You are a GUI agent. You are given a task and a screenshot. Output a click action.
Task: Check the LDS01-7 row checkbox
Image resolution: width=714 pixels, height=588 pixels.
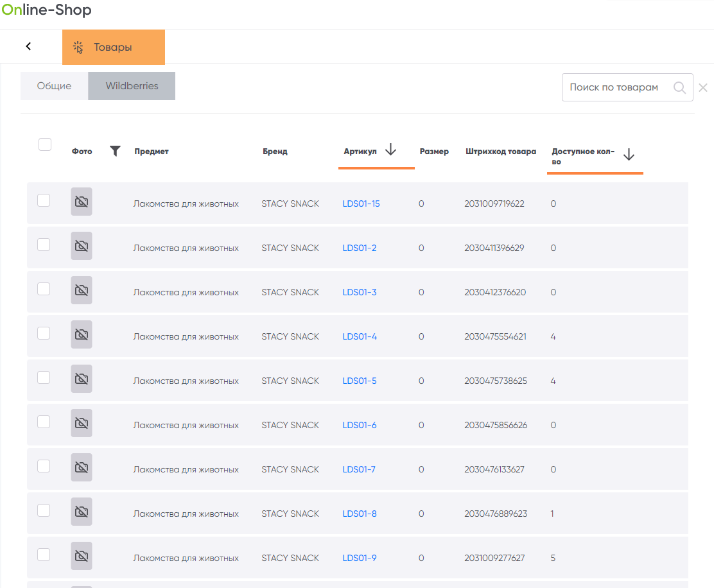44,466
